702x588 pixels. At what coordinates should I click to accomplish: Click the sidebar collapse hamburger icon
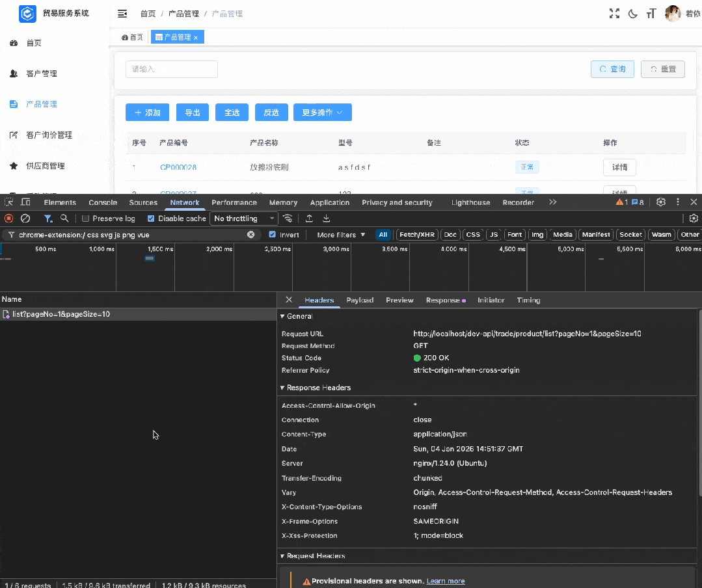click(122, 14)
